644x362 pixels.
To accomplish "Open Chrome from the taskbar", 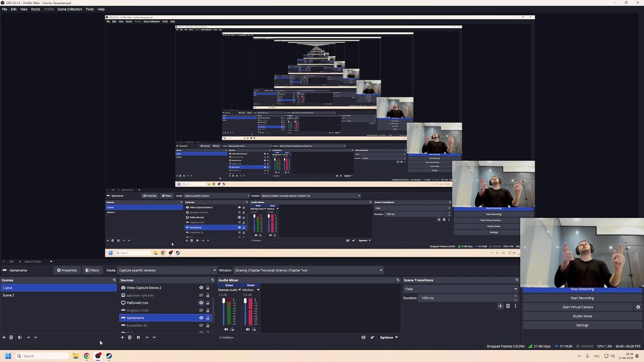I will (87, 356).
